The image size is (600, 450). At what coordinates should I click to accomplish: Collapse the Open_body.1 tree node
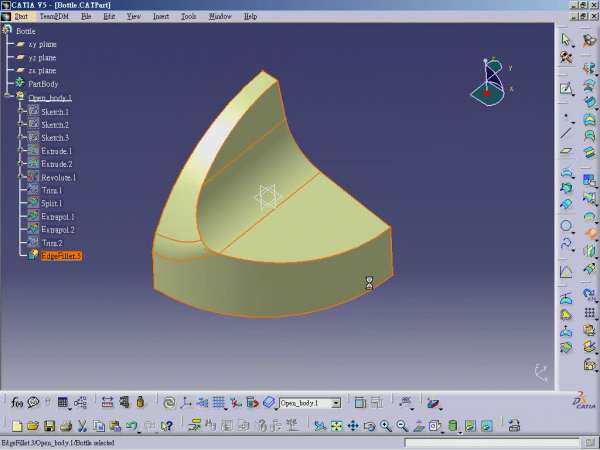pyautogui.click(x=8, y=95)
